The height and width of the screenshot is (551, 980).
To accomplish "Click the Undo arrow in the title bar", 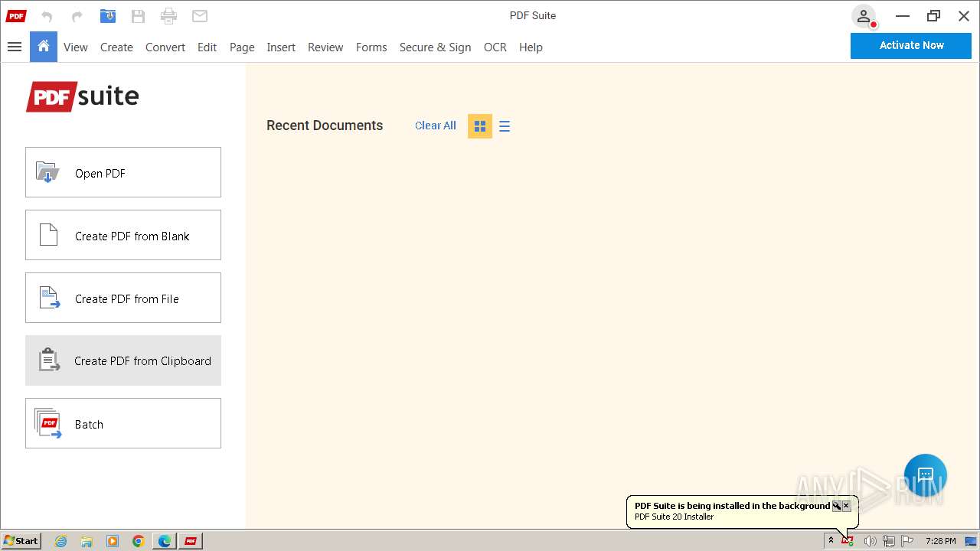I will [47, 16].
